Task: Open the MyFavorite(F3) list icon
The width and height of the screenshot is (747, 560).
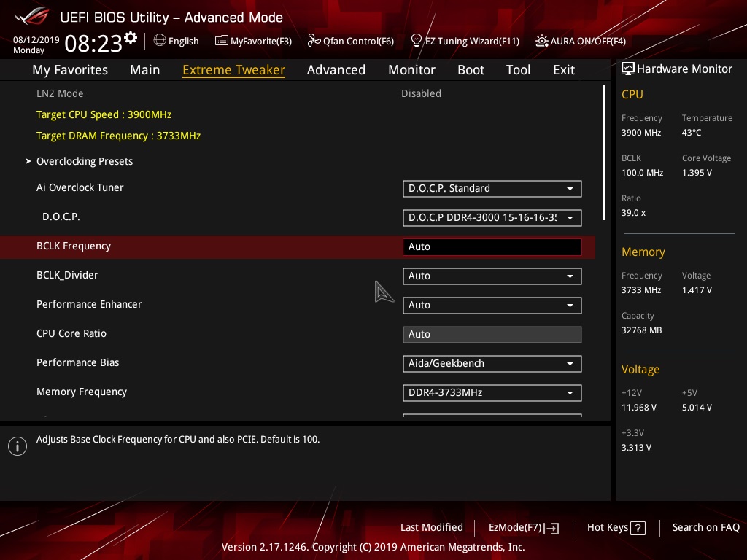Action: click(x=221, y=41)
